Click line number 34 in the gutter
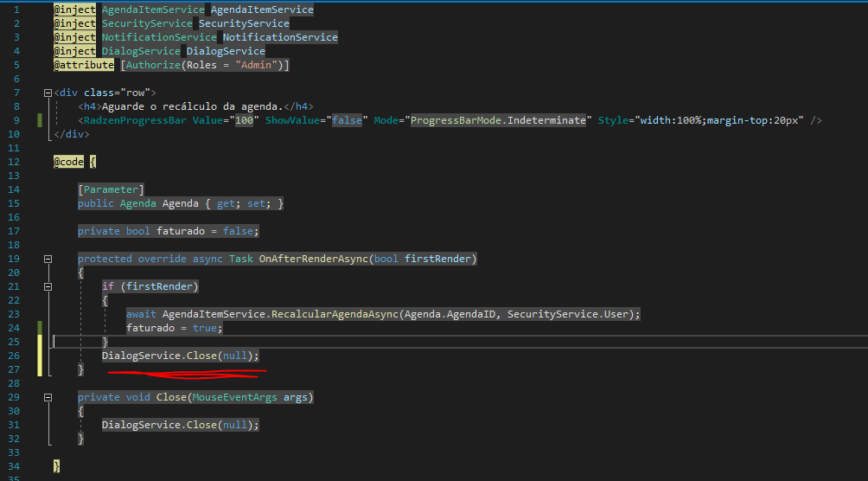 (13, 466)
